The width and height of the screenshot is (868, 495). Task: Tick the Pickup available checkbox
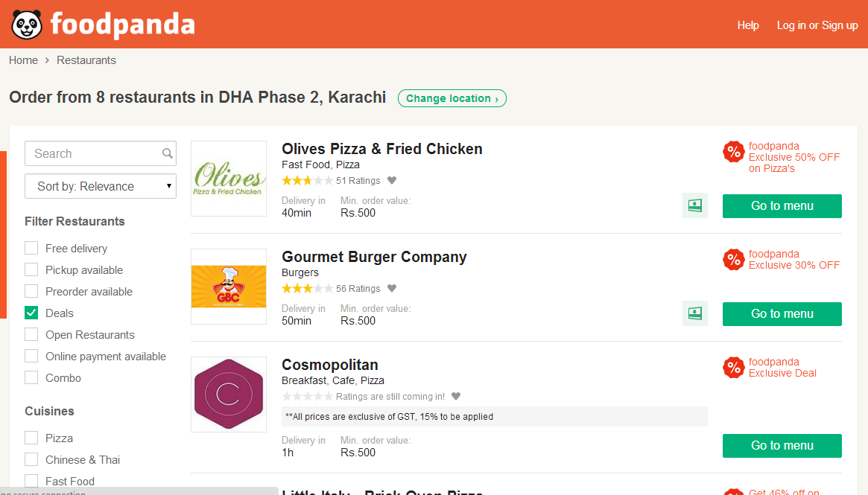click(31, 269)
